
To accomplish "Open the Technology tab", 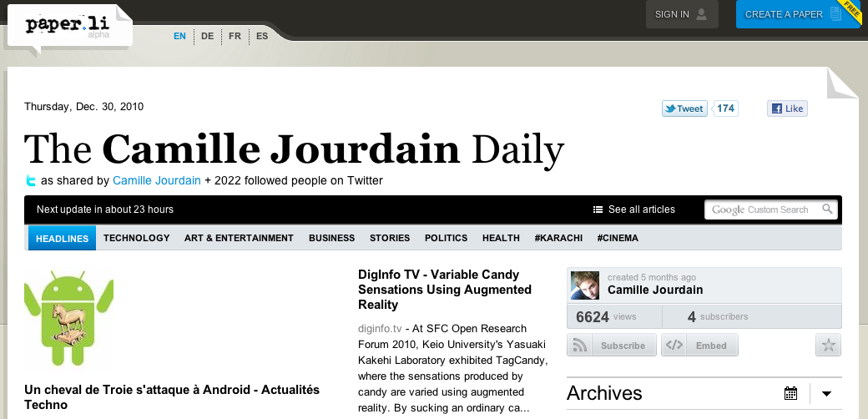I will (136, 238).
